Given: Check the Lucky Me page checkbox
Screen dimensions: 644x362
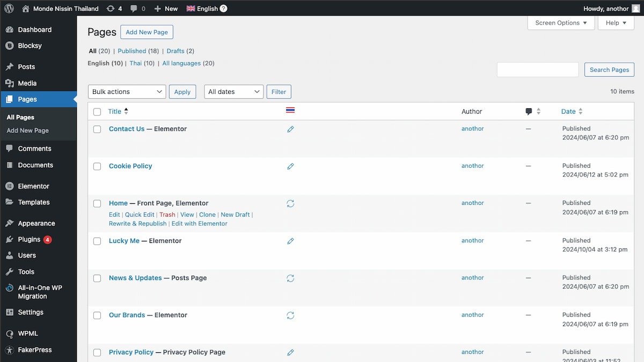Looking at the screenshot, I should point(97,241).
